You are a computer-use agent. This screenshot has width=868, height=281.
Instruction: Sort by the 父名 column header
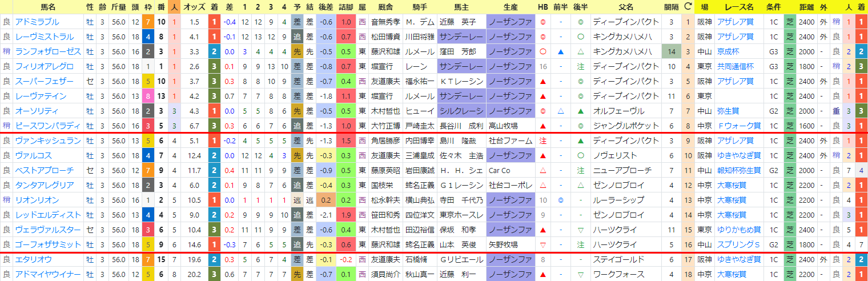[x=626, y=7]
